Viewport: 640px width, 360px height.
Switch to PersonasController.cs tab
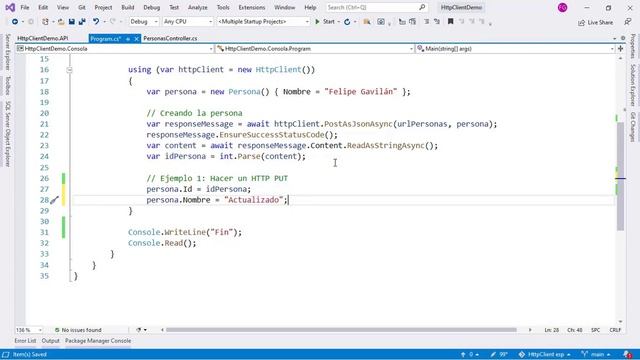(170, 38)
